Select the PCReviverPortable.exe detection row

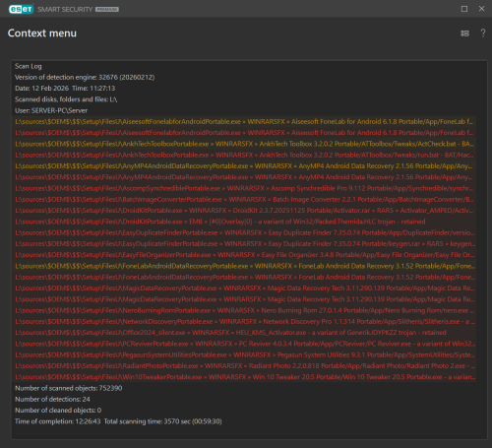click(x=244, y=344)
